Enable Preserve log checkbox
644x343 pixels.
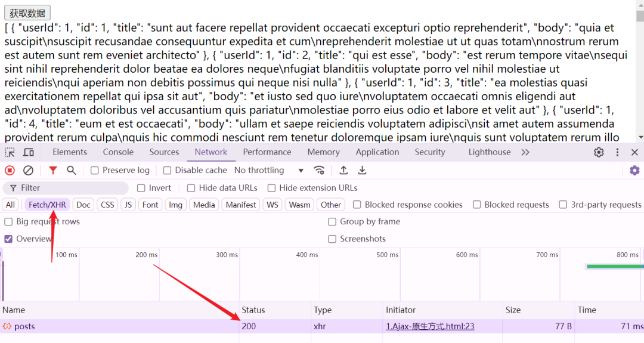pos(95,171)
